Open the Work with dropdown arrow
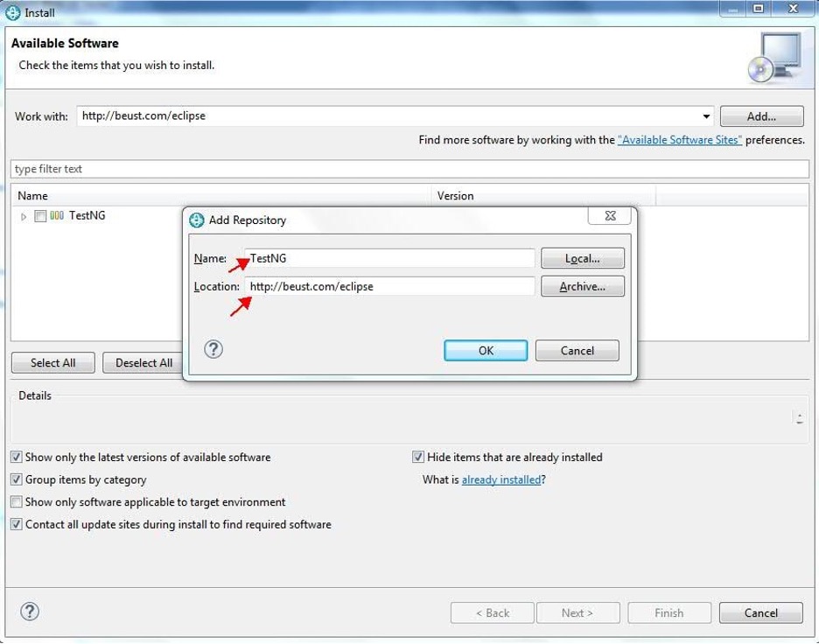This screenshot has height=644, width=819. coord(705,116)
